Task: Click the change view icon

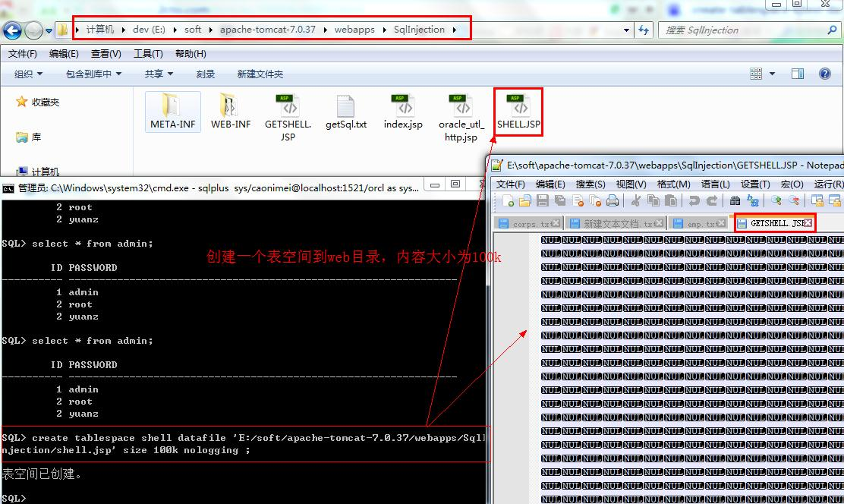Action: [756, 74]
